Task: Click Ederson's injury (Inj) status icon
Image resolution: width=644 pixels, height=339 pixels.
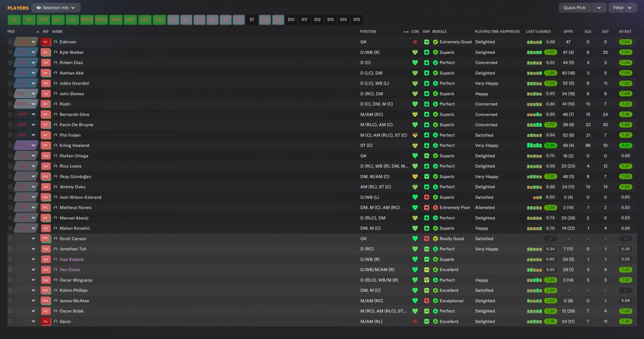Action: pyautogui.click(x=46, y=42)
